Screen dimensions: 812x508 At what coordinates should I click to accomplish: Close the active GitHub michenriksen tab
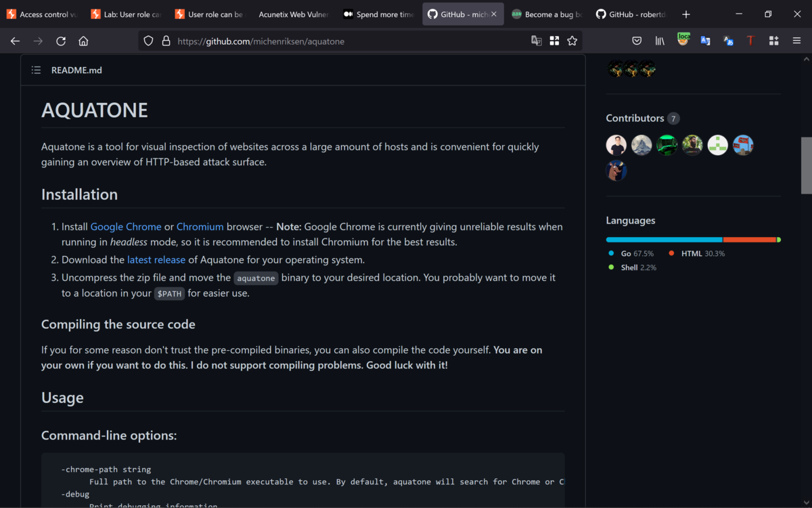coord(494,14)
